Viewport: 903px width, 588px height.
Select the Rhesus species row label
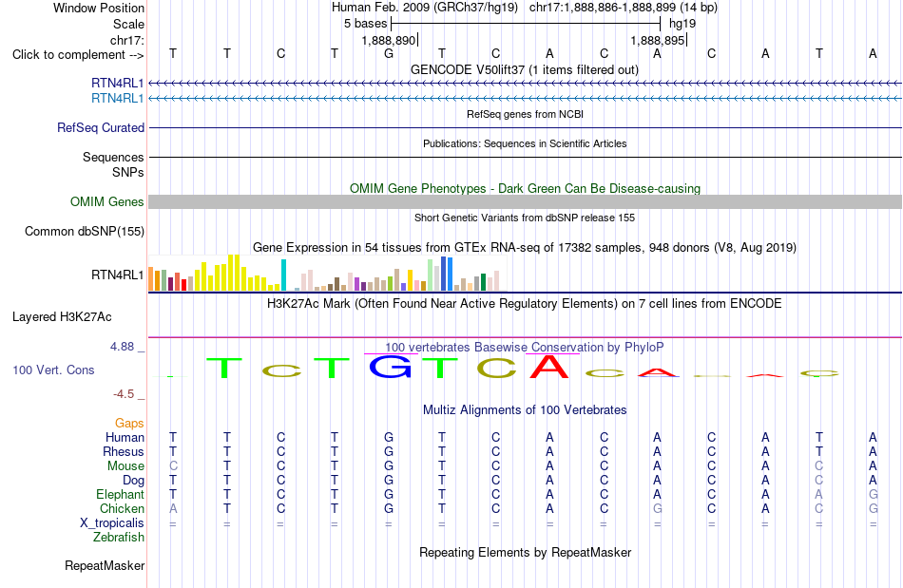coord(124,451)
